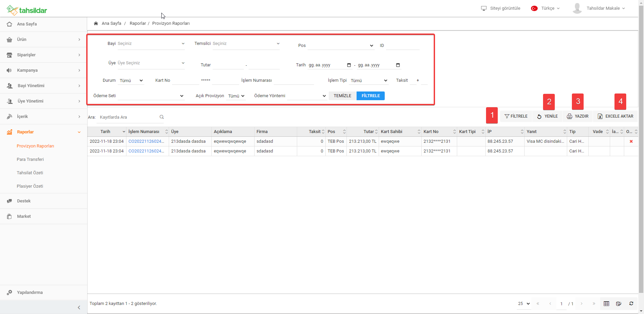Open Yapılandırma settings
644x314 pixels.
pos(44,293)
